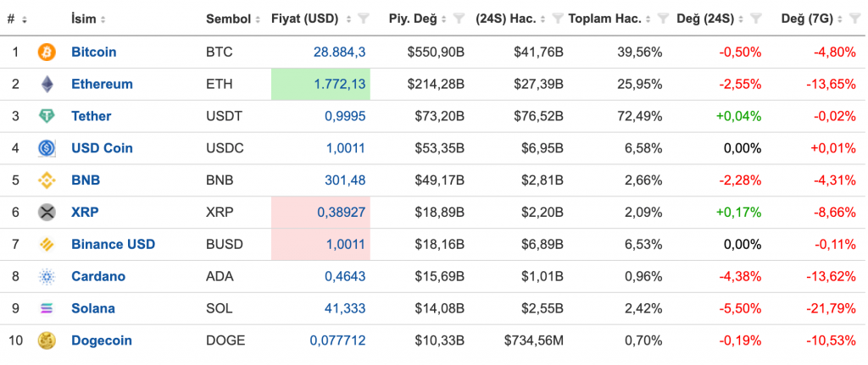Sort by Fiyat (USD) column arrows
Viewport: 868px width, 365px height.
348,19
